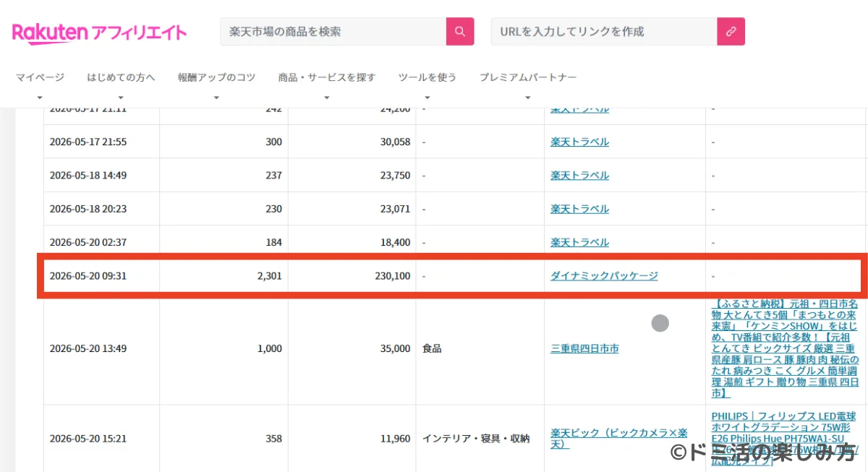The height and width of the screenshot is (472, 868).
Task: Open 楽天トラベル link in 2026-05-17 21:55 row
Action: pyautogui.click(x=579, y=142)
